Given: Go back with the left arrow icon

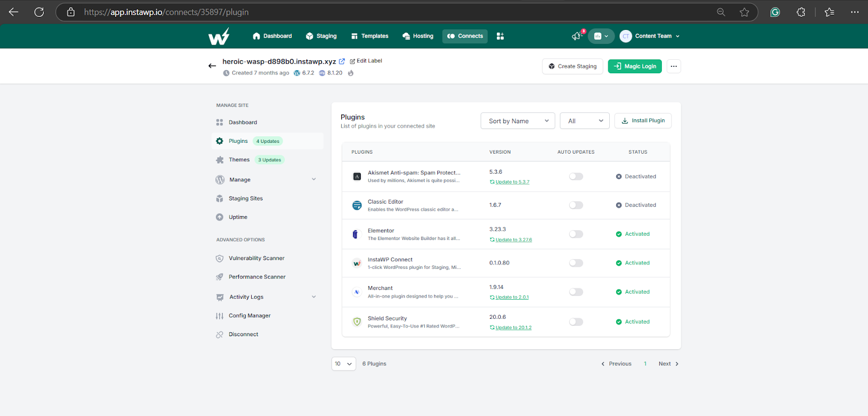Looking at the screenshot, I should point(212,66).
